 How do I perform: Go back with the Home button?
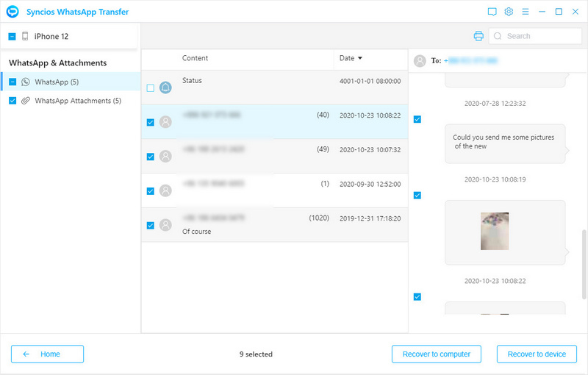(x=47, y=354)
